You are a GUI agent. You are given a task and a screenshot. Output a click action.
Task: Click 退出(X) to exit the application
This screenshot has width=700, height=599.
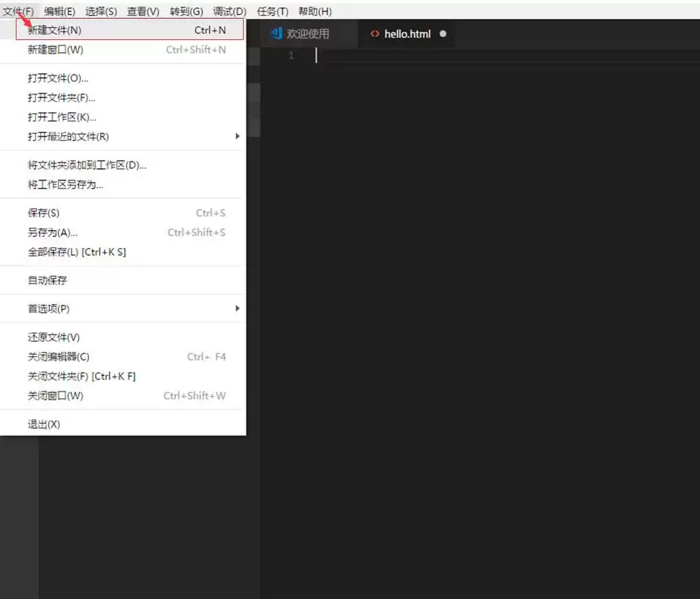pyautogui.click(x=43, y=424)
